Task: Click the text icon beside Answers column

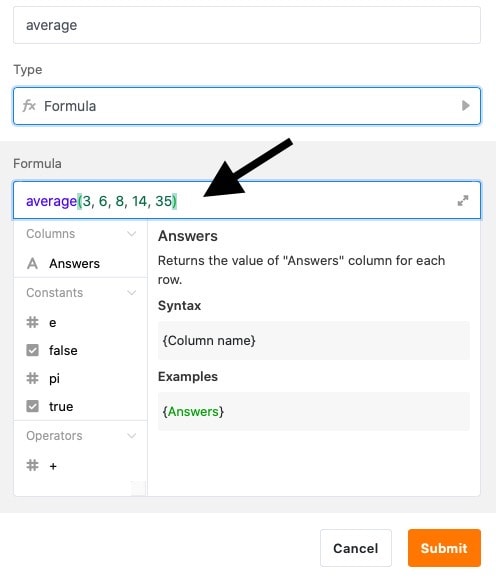Action: 32,264
